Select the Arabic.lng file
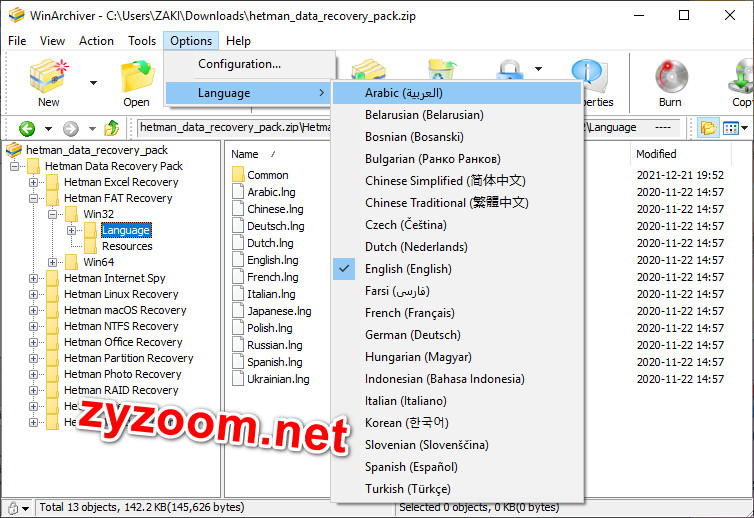754x518 pixels. click(x=271, y=192)
